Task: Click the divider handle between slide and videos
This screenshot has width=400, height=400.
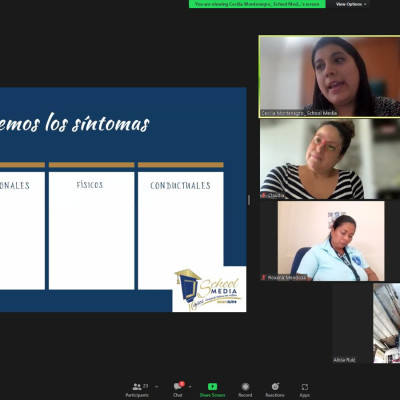Action: tap(249, 200)
